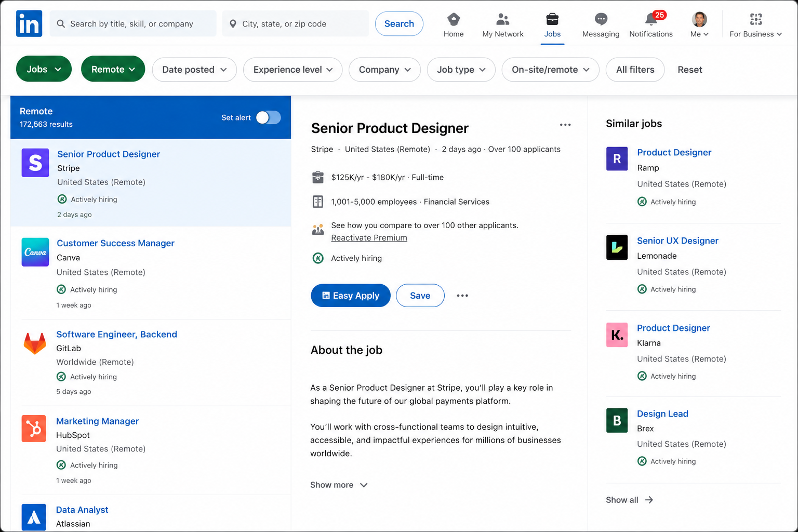Click the applicant comparison people icon
The width and height of the screenshot is (798, 532).
pyautogui.click(x=318, y=229)
